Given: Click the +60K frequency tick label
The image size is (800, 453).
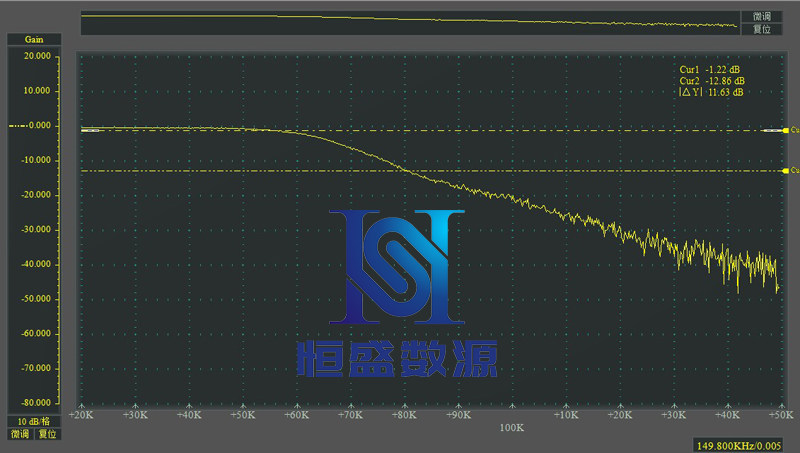Looking at the screenshot, I should [296, 415].
